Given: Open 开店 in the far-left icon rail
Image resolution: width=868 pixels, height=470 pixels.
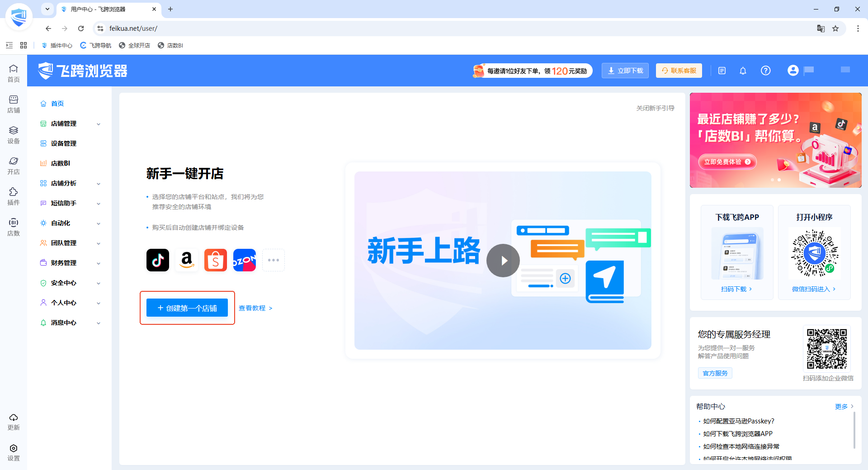Looking at the screenshot, I should (x=14, y=166).
